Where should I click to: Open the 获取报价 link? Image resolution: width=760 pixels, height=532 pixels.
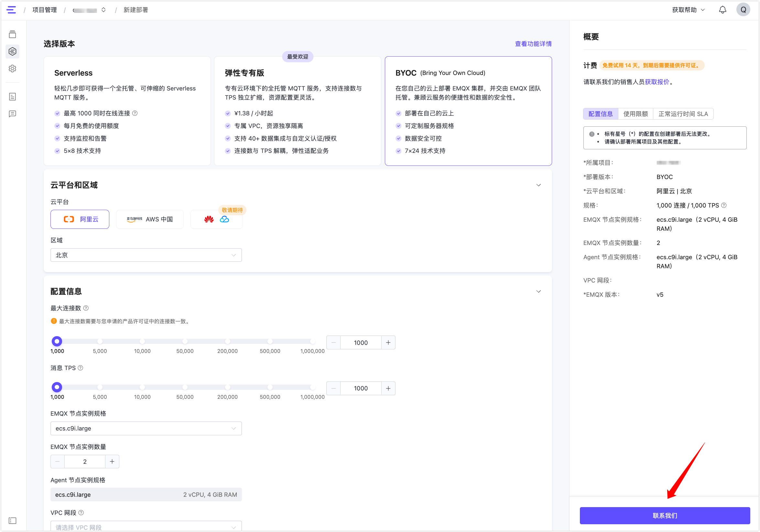(657, 82)
